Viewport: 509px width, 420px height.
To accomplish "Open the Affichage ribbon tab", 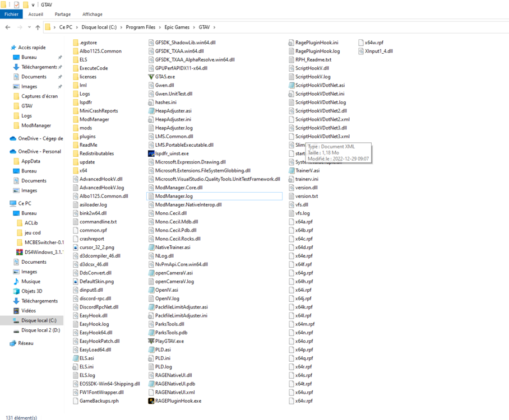I will [92, 14].
